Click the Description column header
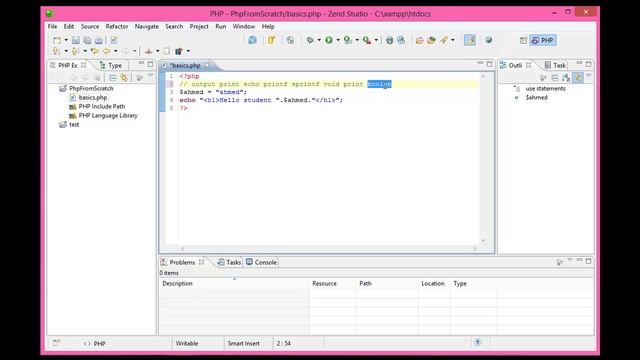The width and height of the screenshot is (640, 360). pyautogui.click(x=234, y=283)
